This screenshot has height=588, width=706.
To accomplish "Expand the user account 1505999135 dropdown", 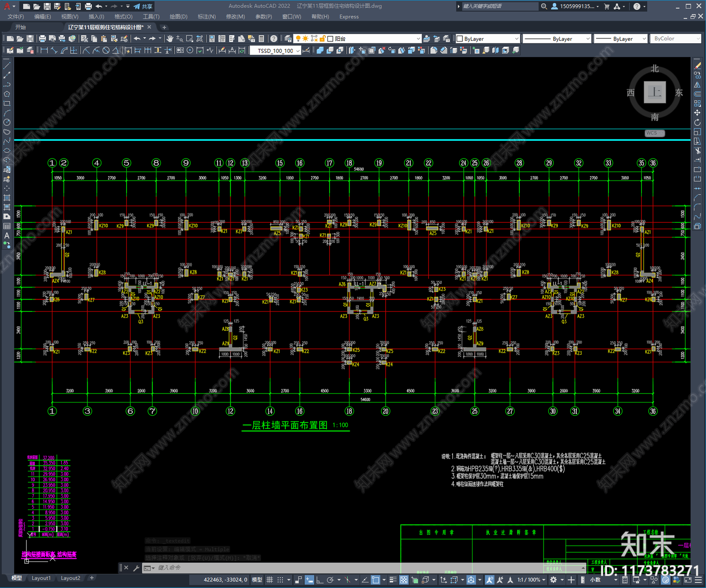I will [x=575, y=6].
